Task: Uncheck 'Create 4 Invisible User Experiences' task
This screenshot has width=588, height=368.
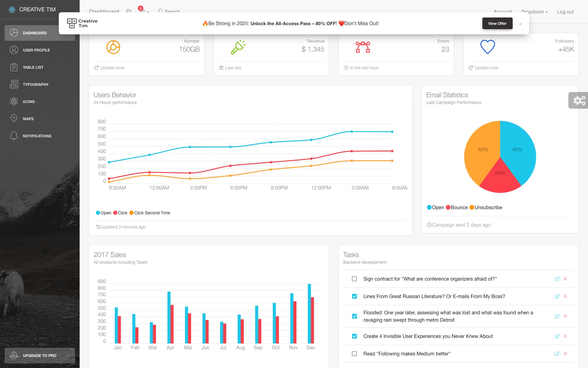Action: click(354, 336)
